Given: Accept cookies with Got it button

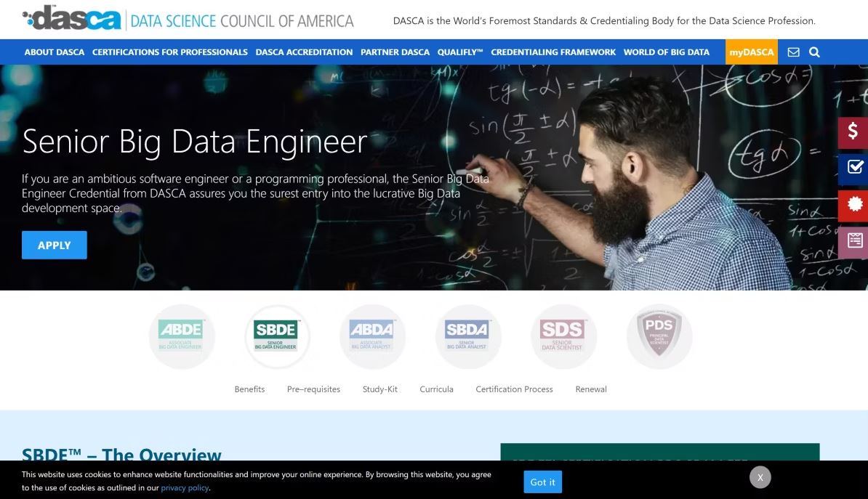Looking at the screenshot, I should (x=542, y=482).
